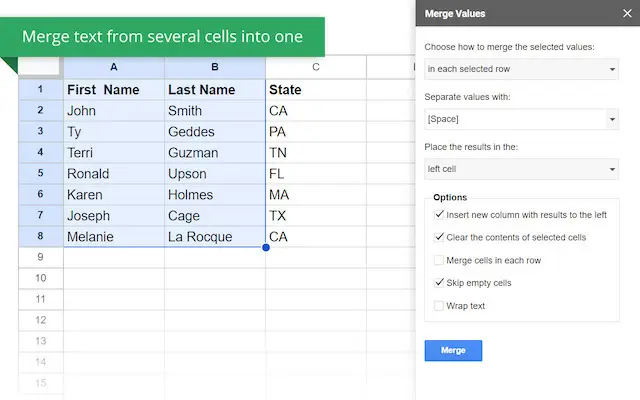Select row 9 header

pyautogui.click(x=40, y=257)
